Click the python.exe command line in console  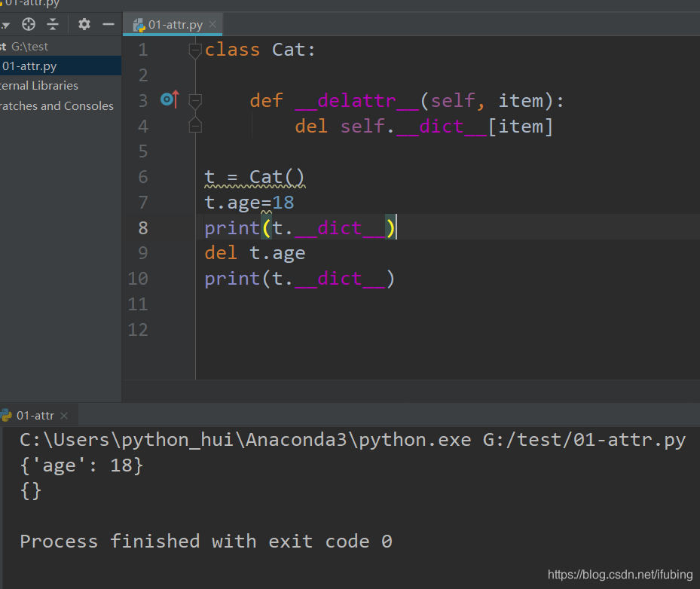coord(353,440)
